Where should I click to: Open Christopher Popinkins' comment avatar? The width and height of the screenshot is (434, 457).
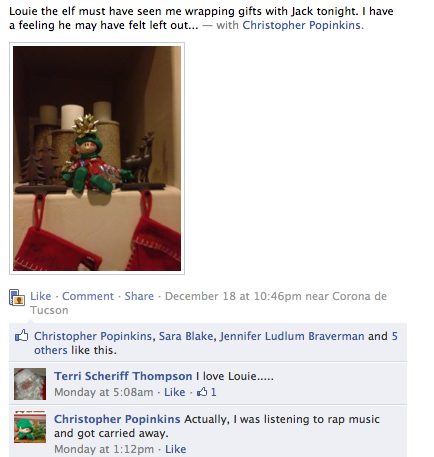(30, 427)
